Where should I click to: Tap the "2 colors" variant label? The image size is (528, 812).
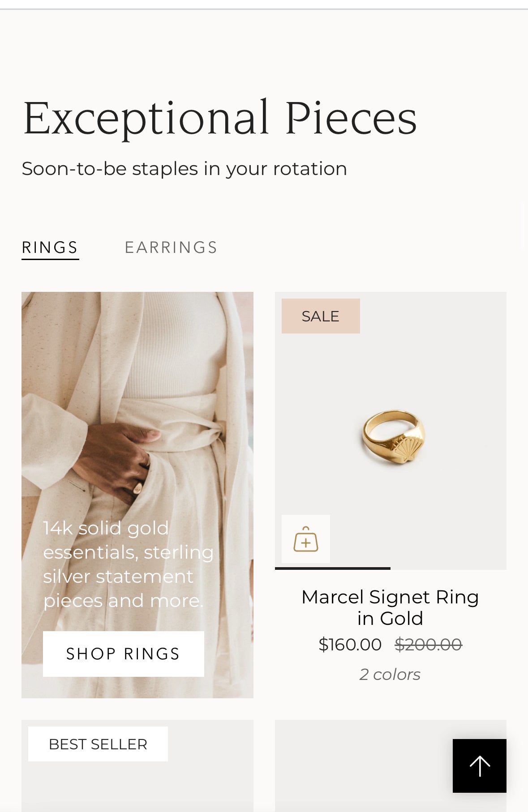(390, 674)
